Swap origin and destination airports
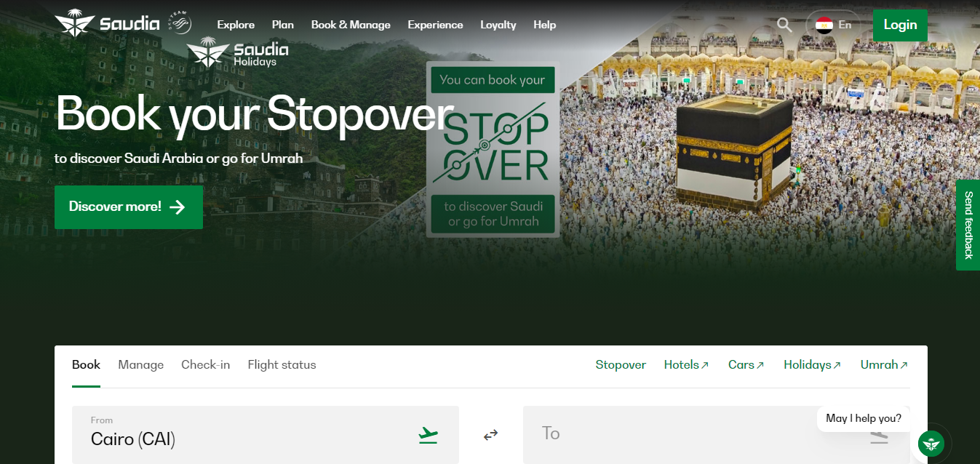The width and height of the screenshot is (980, 464). tap(491, 435)
